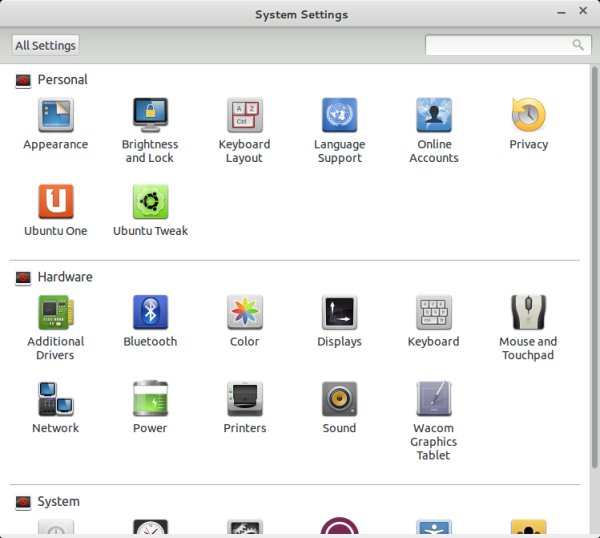Open the Sound settings icon
Screen dimensions: 600x538
339,399
